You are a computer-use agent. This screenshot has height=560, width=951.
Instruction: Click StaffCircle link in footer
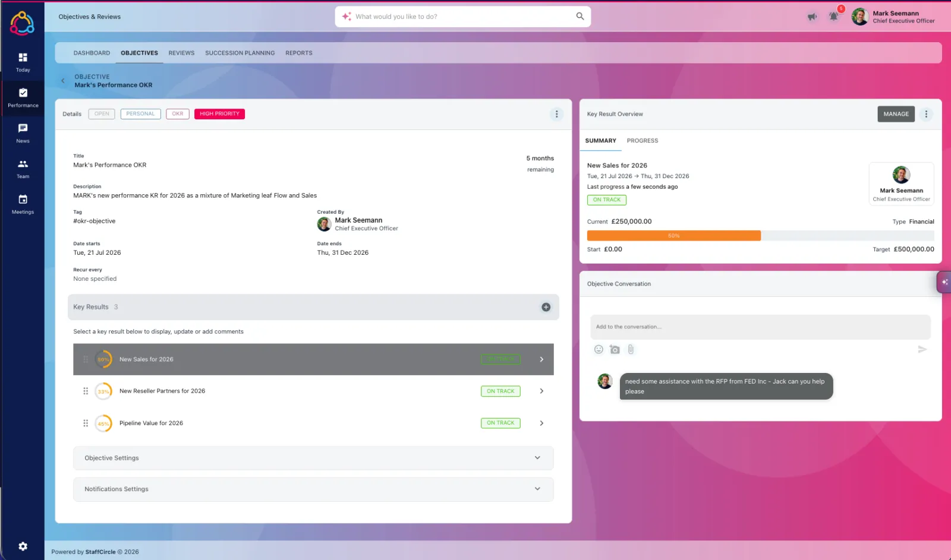click(x=100, y=552)
